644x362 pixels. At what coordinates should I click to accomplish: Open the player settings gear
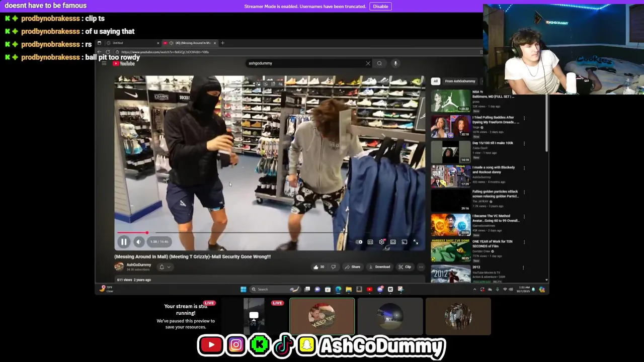[382, 242]
